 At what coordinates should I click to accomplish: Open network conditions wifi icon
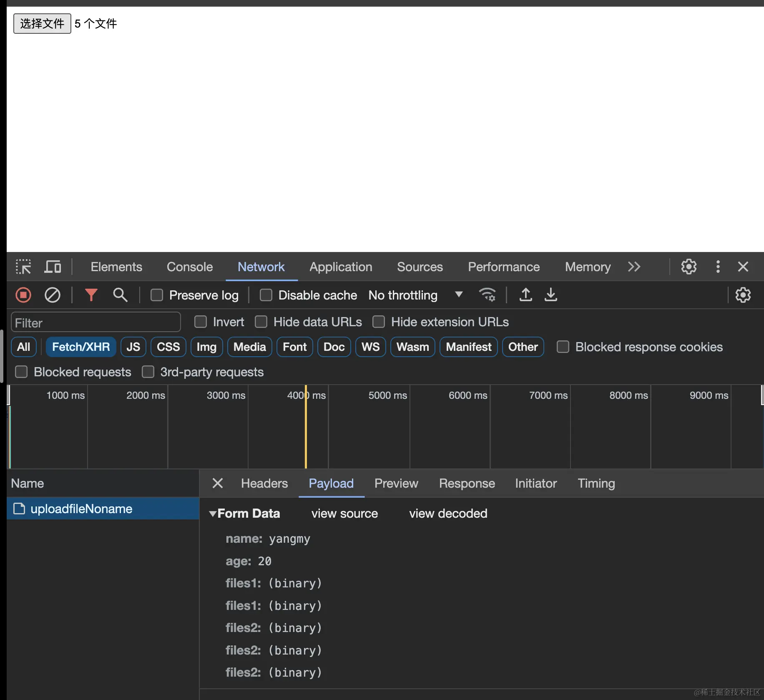tap(487, 295)
